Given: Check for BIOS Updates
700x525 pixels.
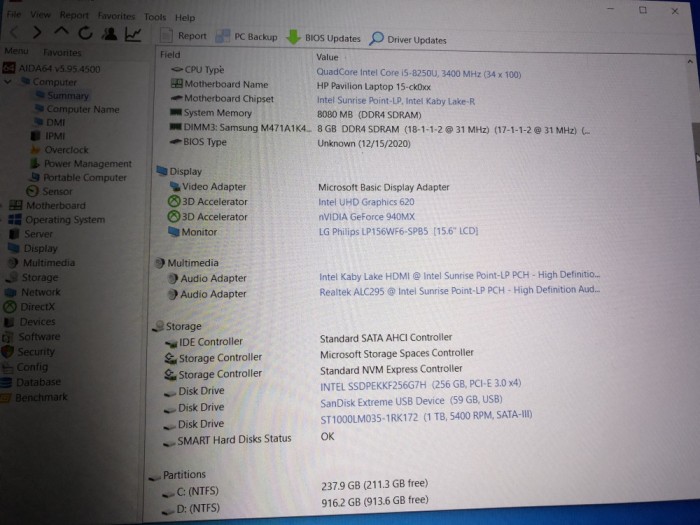Looking at the screenshot, I should pos(323,38).
